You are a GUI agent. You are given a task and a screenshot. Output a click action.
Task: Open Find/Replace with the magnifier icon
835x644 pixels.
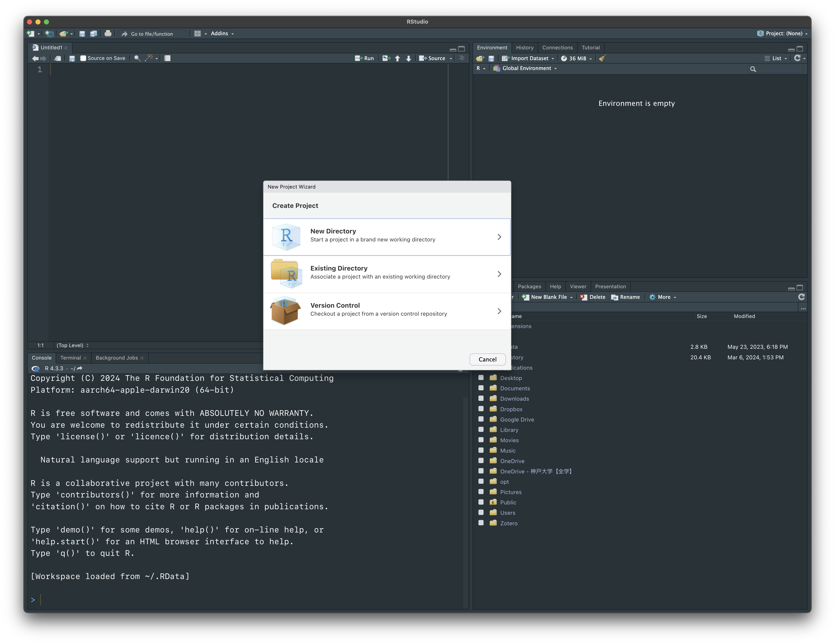coord(137,58)
